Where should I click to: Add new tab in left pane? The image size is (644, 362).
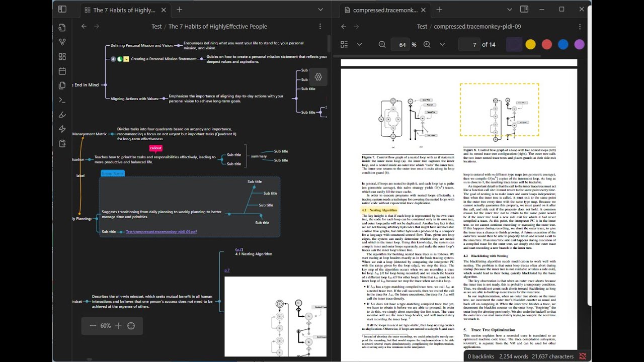(x=180, y=10)
